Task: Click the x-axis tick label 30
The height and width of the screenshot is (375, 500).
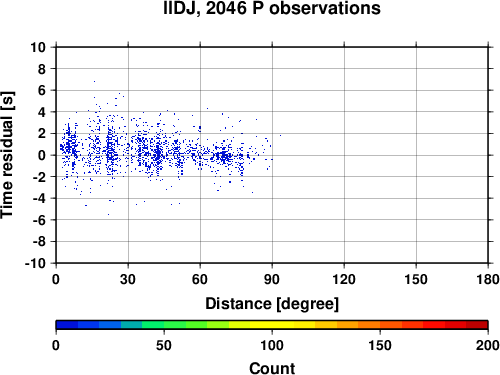Action: pos(128,279)
